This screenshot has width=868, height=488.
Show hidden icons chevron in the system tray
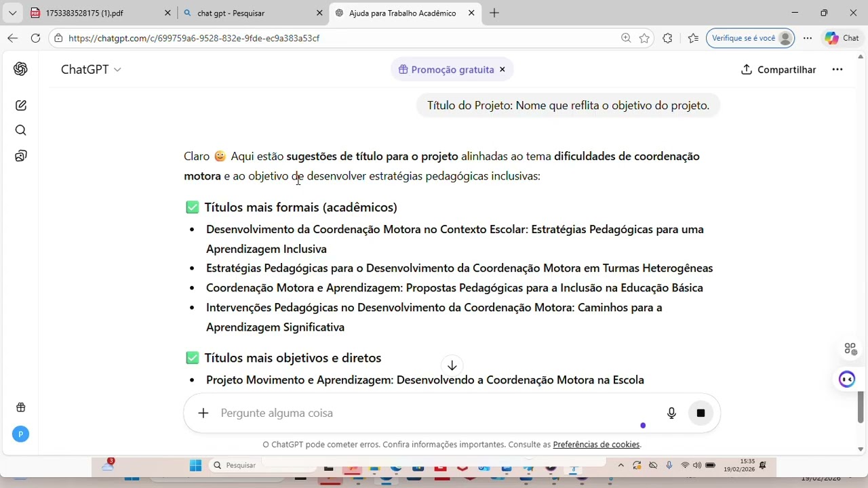620,465
